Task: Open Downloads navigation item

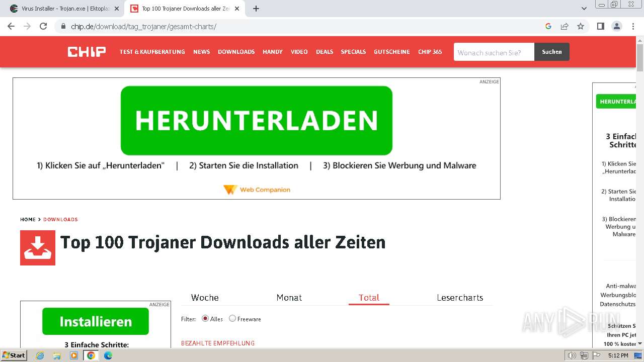Action: point(236,52)
